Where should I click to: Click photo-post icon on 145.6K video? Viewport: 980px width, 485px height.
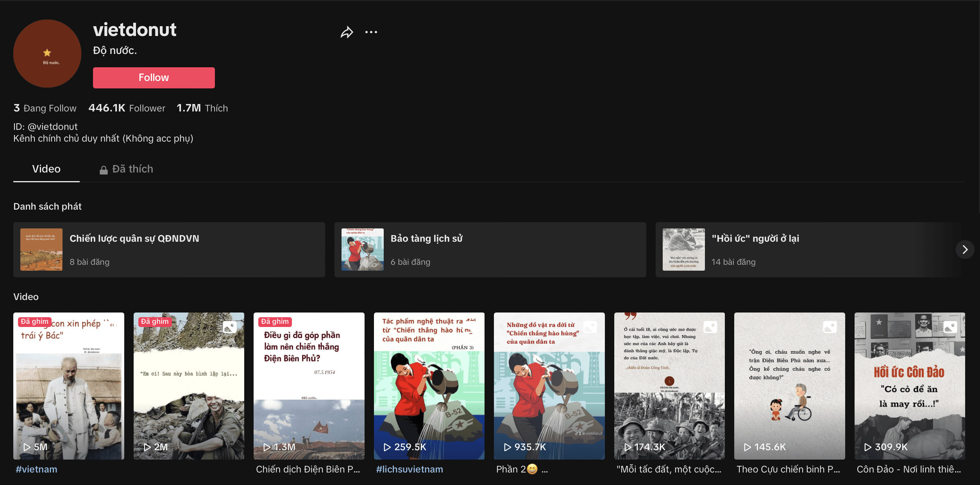click(x=830, y=327)
